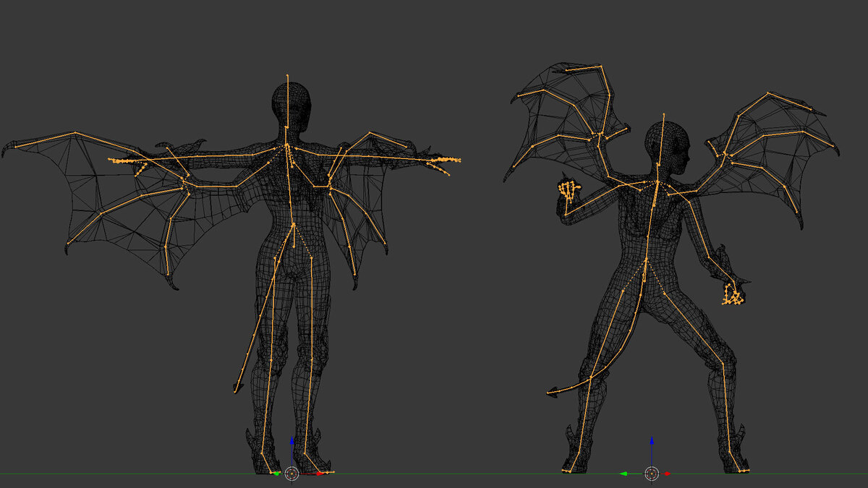This screenshot has height=488, width=868.
Task: Click the 3D cursor beneath the right character
Action: coord(652,474)
